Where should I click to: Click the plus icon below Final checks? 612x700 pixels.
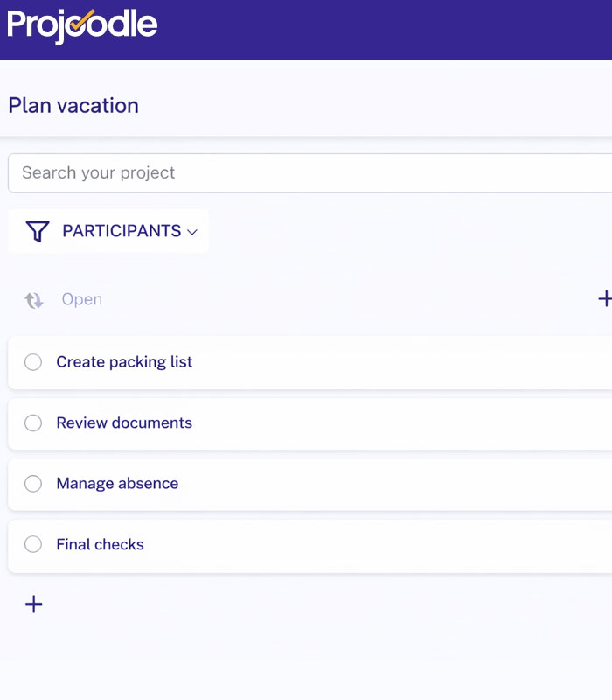click(33, 604)
